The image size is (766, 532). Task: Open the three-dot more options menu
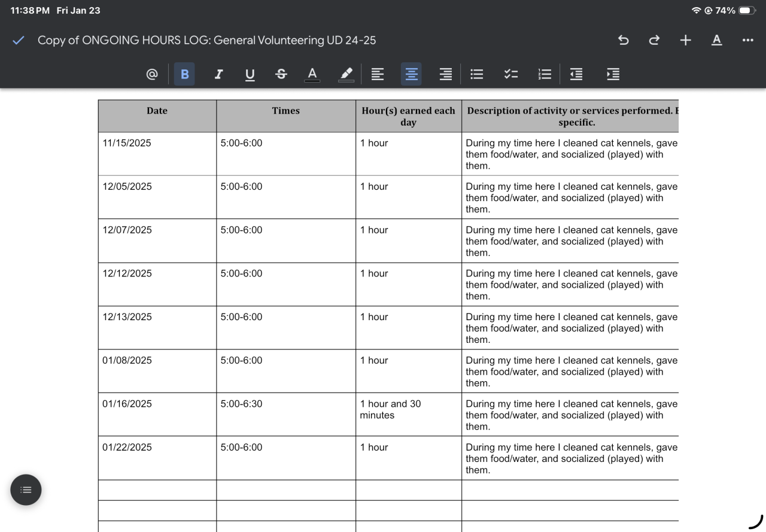pos(747,40)
